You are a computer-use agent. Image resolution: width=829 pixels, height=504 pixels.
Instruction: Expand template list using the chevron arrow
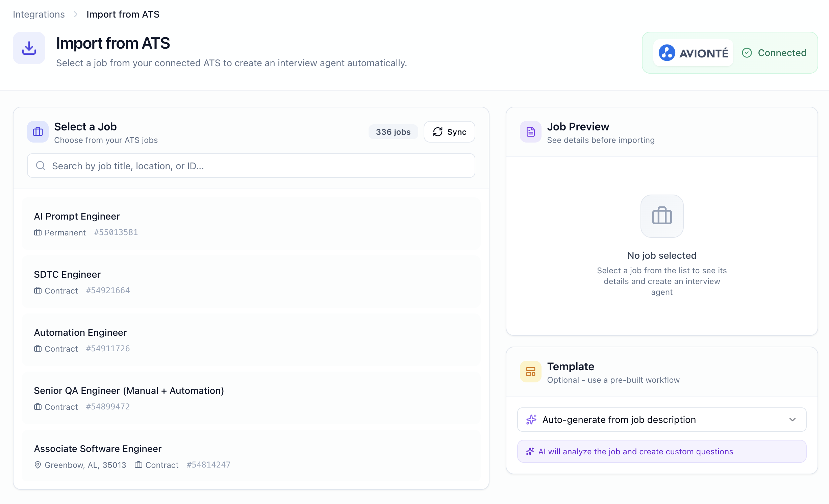[792, 420]
